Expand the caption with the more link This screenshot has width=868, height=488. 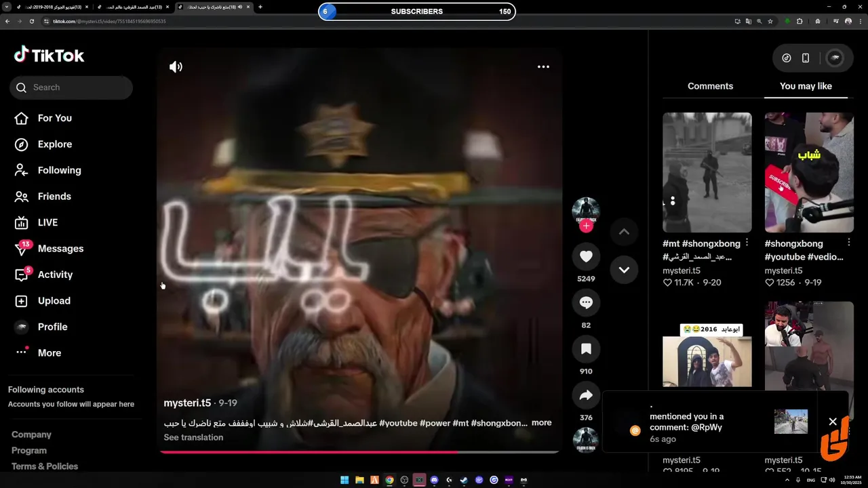click(x=541, y=422)
